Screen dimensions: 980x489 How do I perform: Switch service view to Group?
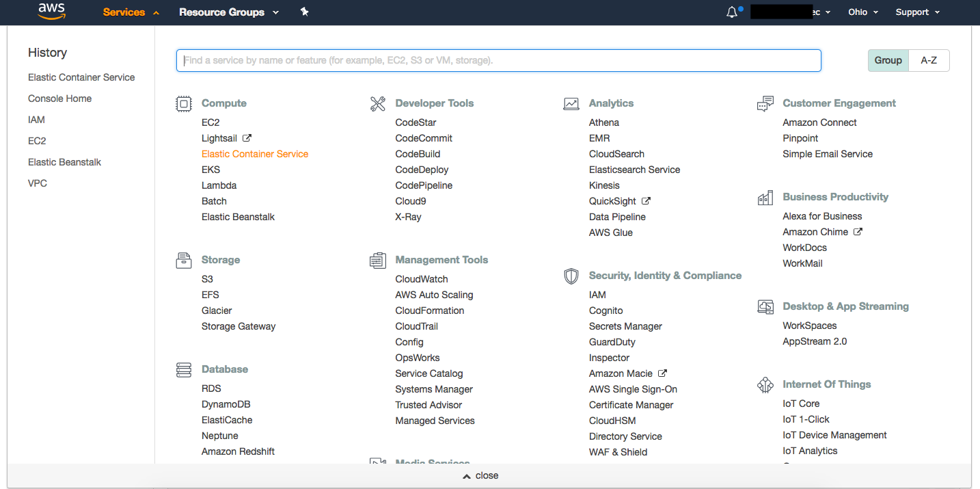(x=888, y=60)
